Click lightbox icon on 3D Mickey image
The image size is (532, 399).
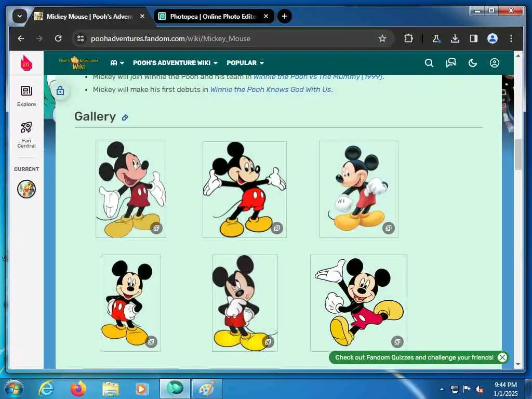(389, 229)
